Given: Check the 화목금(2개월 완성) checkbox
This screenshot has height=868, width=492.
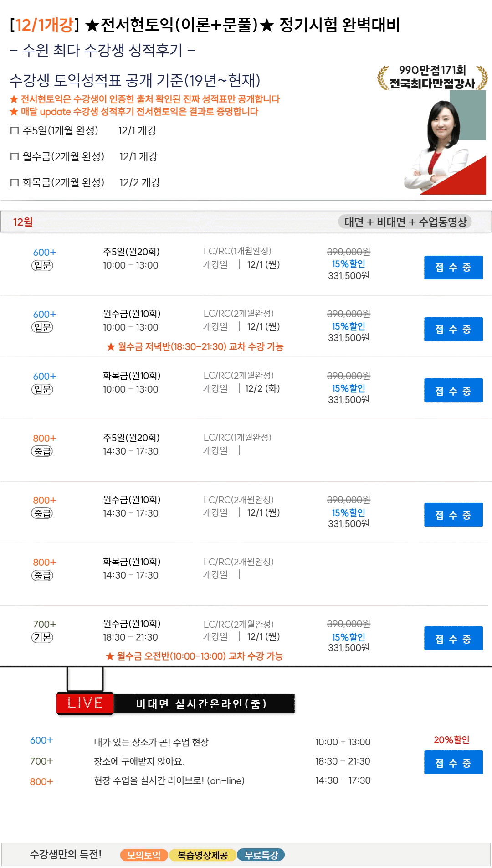Looking at the screenshot, I should (x=15, y=183).
